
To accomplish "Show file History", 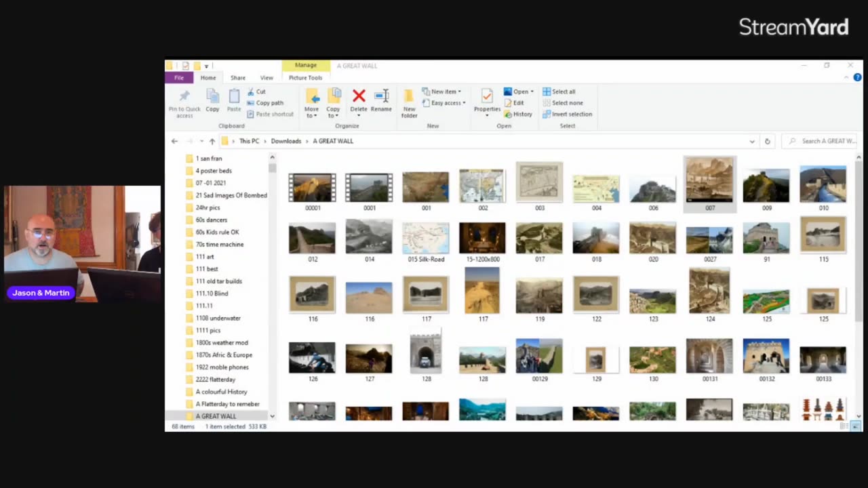I will point(518,114).
